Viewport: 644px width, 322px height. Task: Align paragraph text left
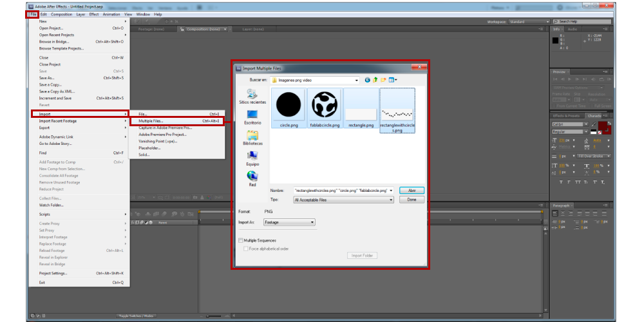tap(555, 213)
